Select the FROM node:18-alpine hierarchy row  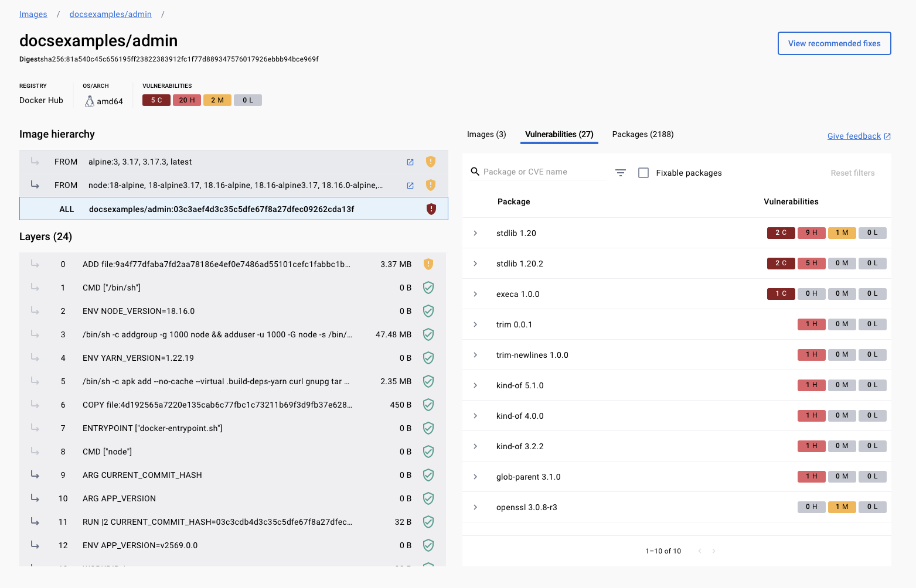(234, 185)
